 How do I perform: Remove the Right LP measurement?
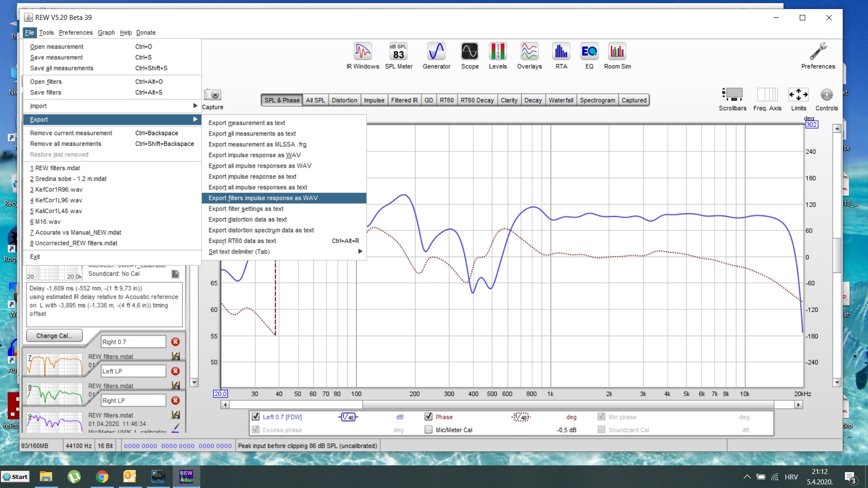175,400
